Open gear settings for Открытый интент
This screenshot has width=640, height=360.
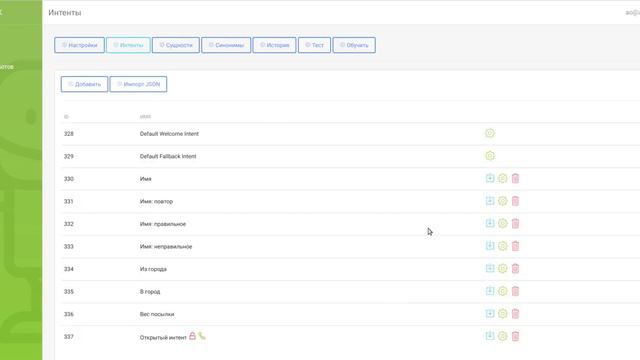pyautogui.click(x=502, y=336)
